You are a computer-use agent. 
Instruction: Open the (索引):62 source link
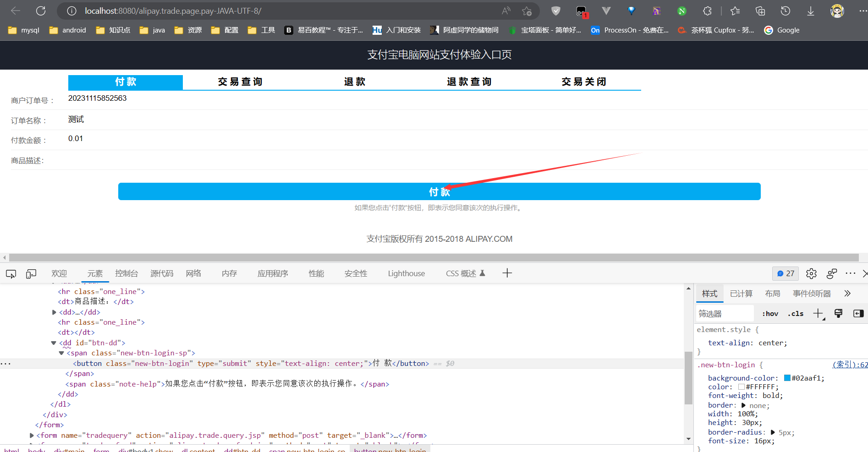click(x=850, y=365)
